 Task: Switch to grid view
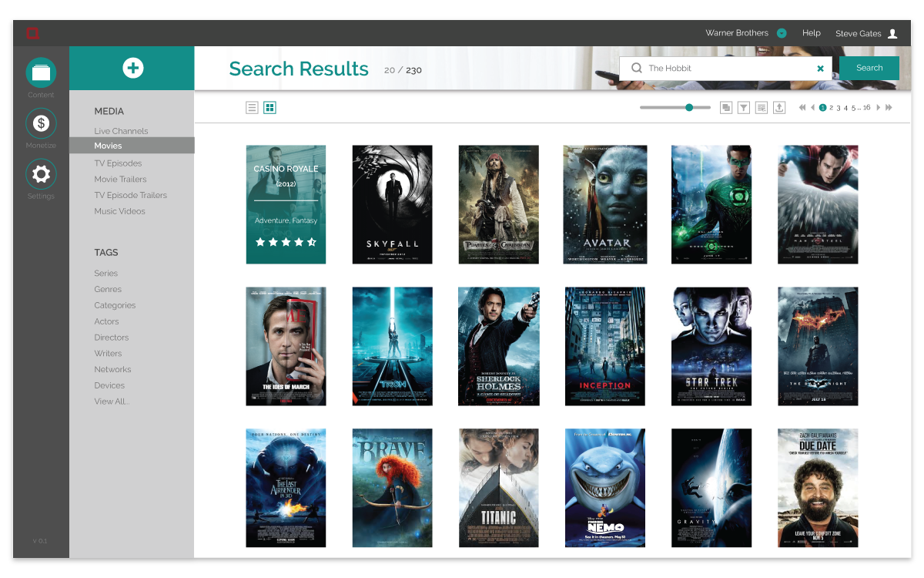tap(269, 108)
